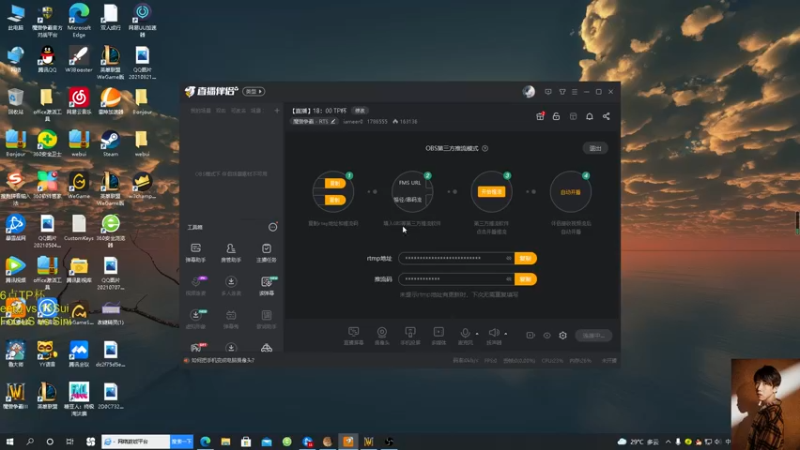Open weather widget showing 29°C
The image size is (800, 450).
[638, 442]
